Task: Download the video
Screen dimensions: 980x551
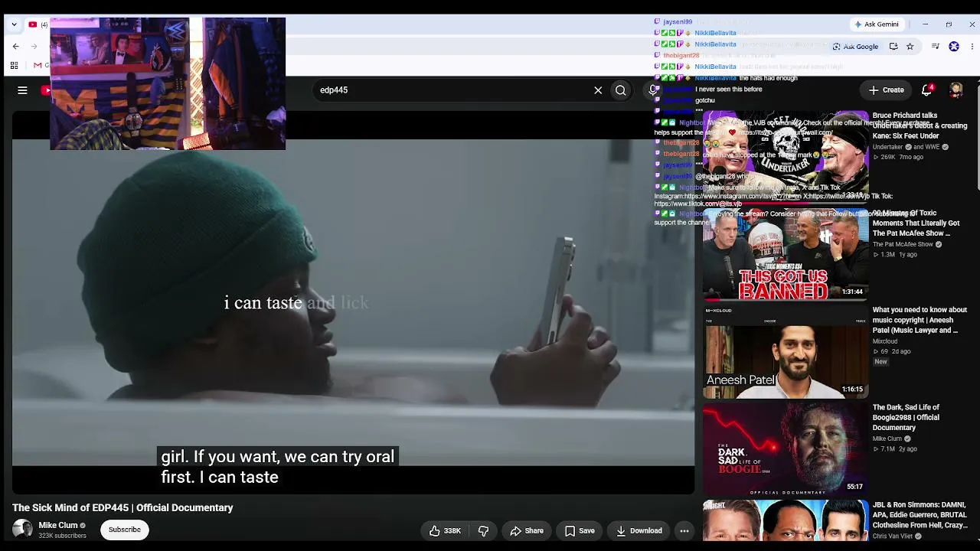Action: [x=639, y=530]
